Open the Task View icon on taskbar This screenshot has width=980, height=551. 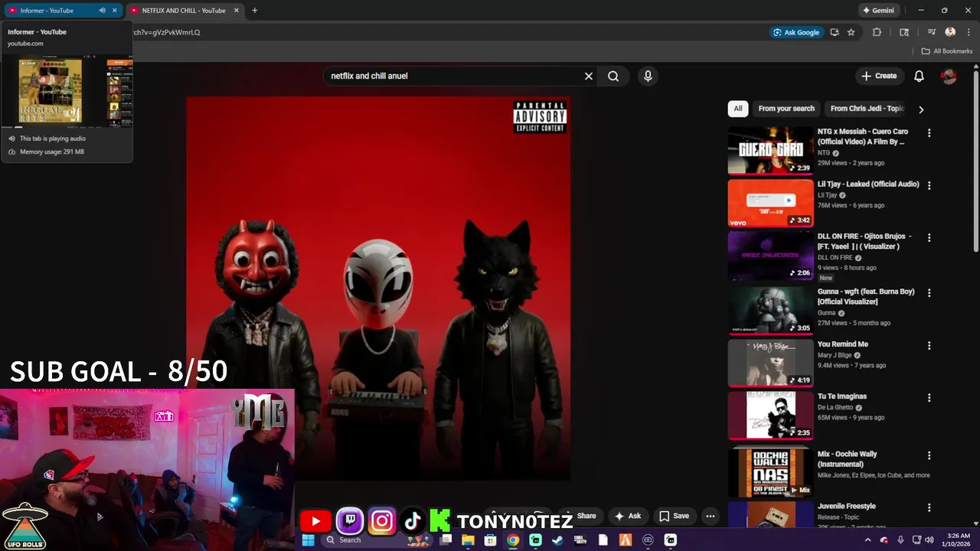coord(446,540)
